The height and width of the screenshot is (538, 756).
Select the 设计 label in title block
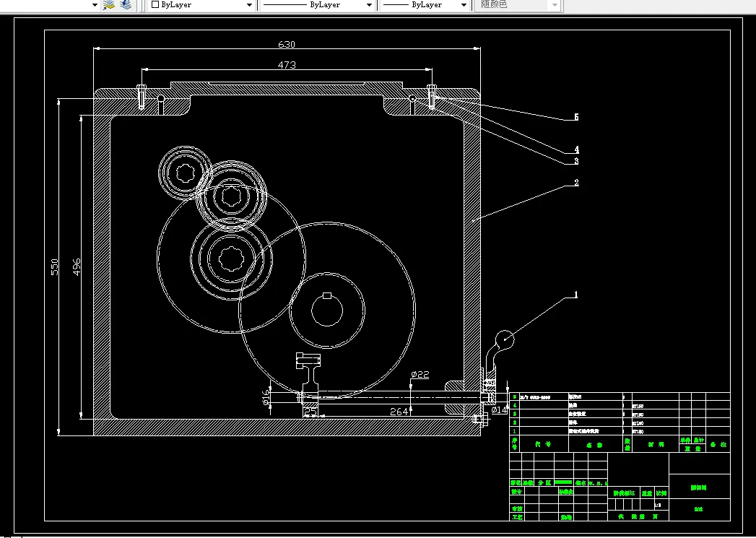pos(516,492)
